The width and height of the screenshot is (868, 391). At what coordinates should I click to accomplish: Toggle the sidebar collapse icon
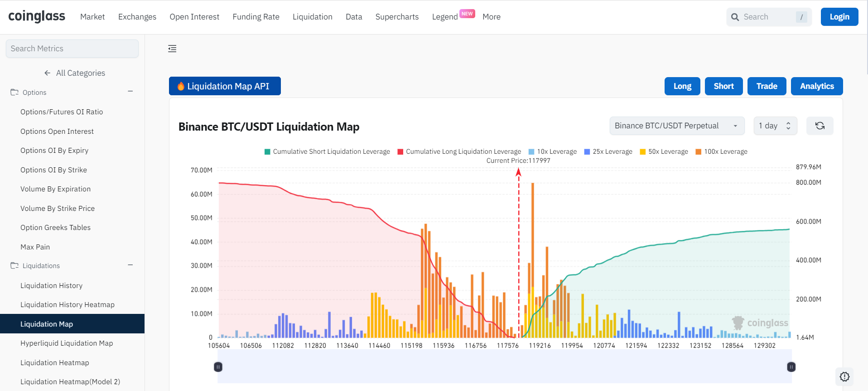click(172, 49)
